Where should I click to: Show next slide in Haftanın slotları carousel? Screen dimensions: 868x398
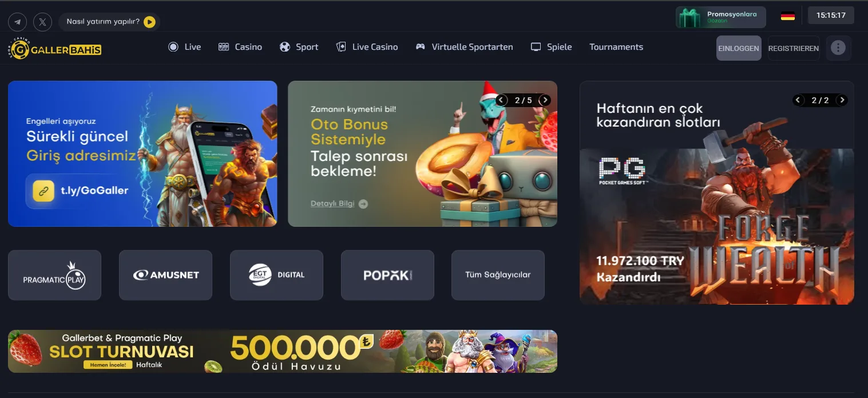pos(842,100)
